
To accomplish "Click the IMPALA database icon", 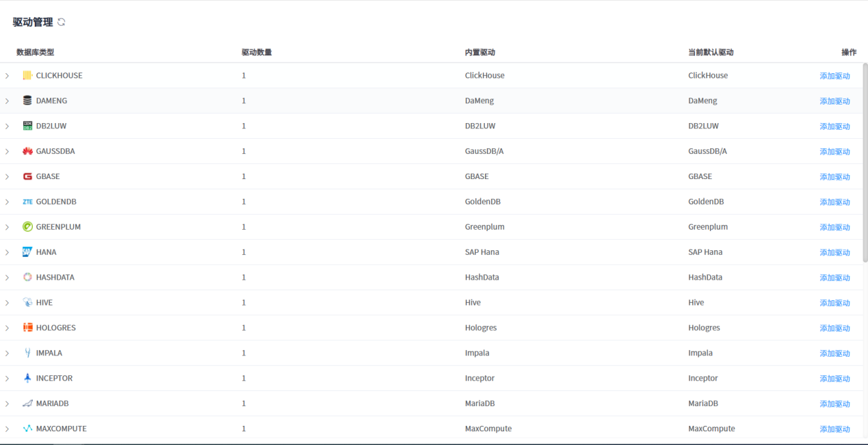I will (27, 353).
